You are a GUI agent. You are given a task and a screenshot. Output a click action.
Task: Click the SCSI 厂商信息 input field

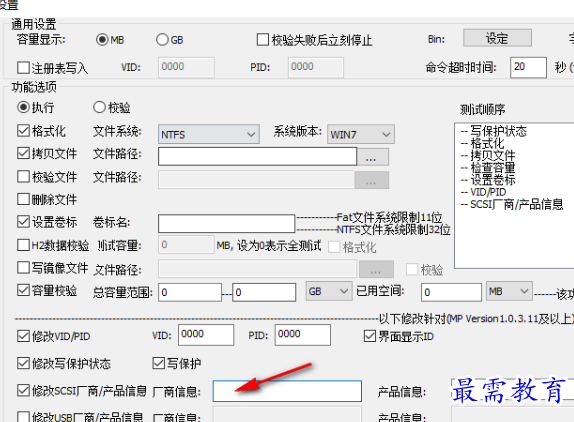click(287, 391)
